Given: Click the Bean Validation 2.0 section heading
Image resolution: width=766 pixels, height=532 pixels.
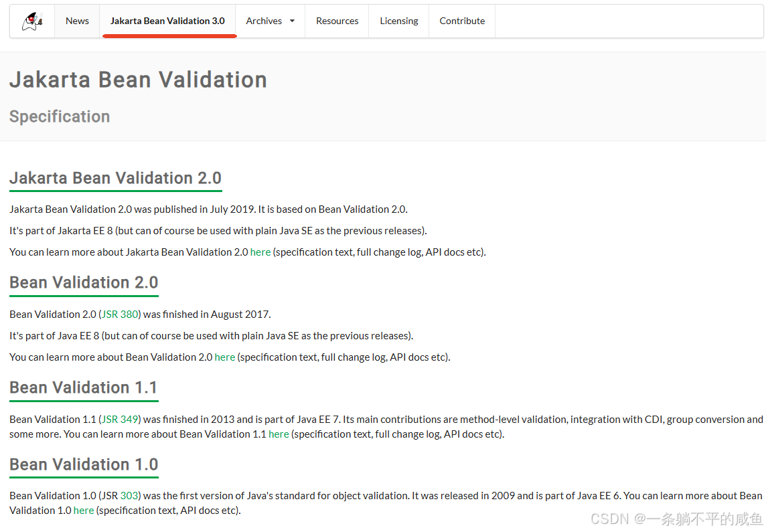Looking at the screenshot, I should (84, 282).
